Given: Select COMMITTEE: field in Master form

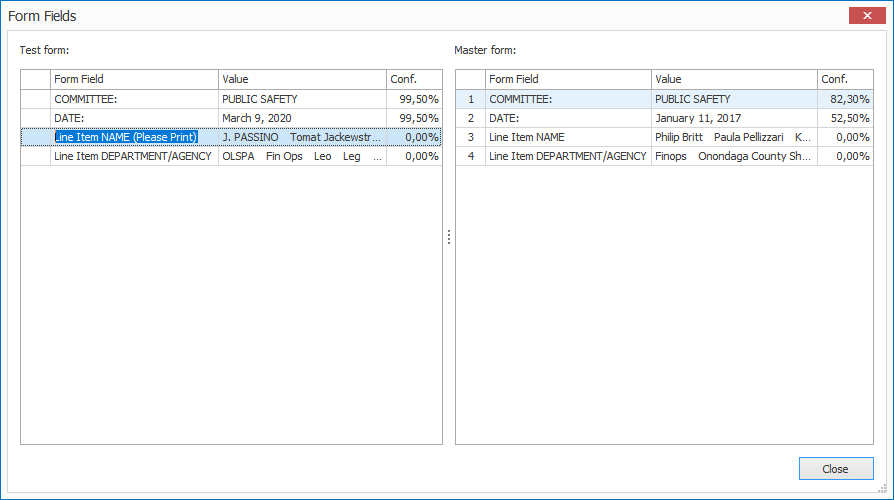Looking at the screenshot, I should (568, 99).
